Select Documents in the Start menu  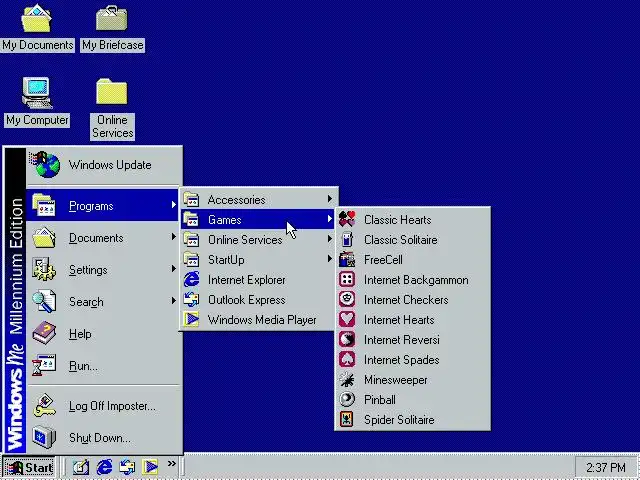coord(102,238)
